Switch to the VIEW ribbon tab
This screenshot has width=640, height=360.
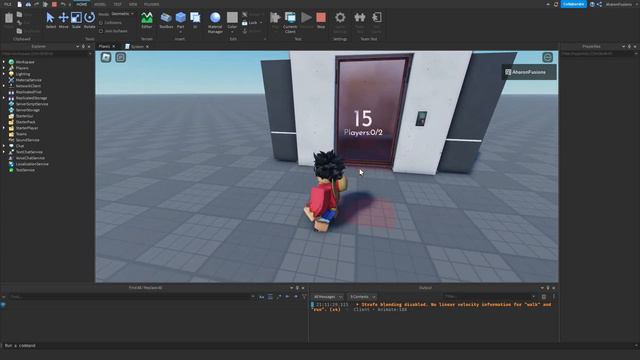coord(133,4)
